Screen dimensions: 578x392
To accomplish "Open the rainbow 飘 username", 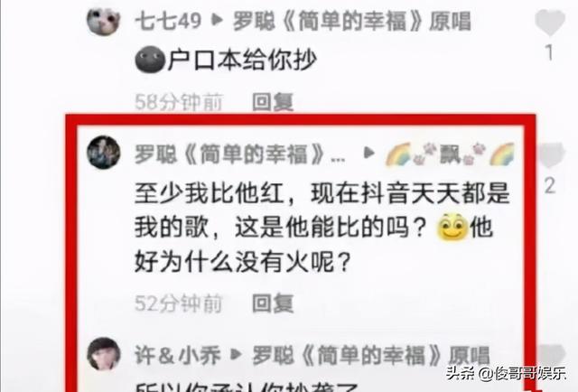I will [450, 154].
